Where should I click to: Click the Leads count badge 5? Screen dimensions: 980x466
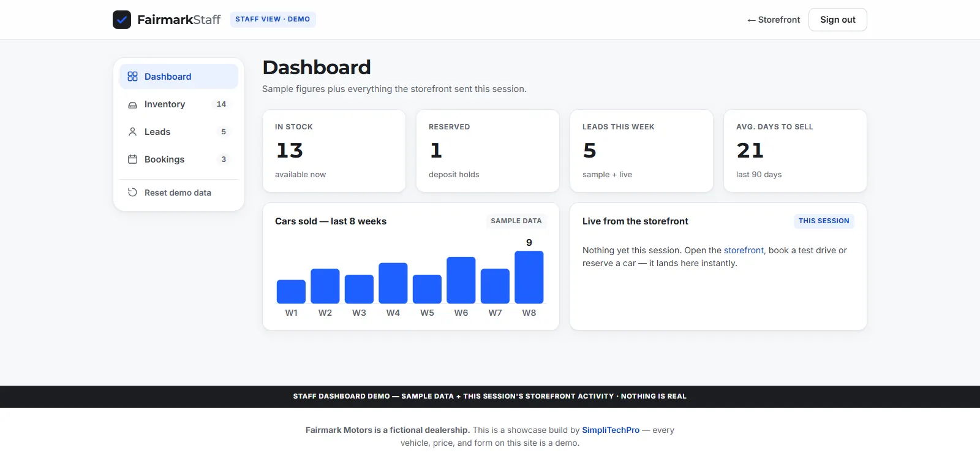[224, 132]
